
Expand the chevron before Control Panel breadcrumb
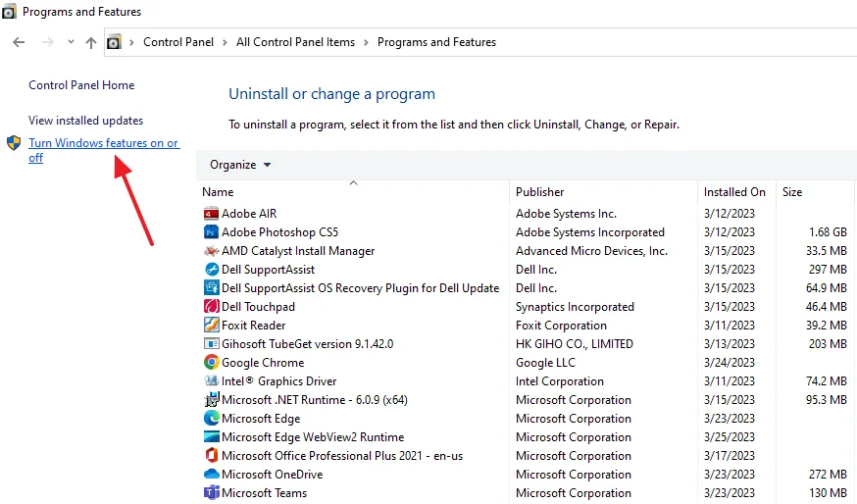131,42
